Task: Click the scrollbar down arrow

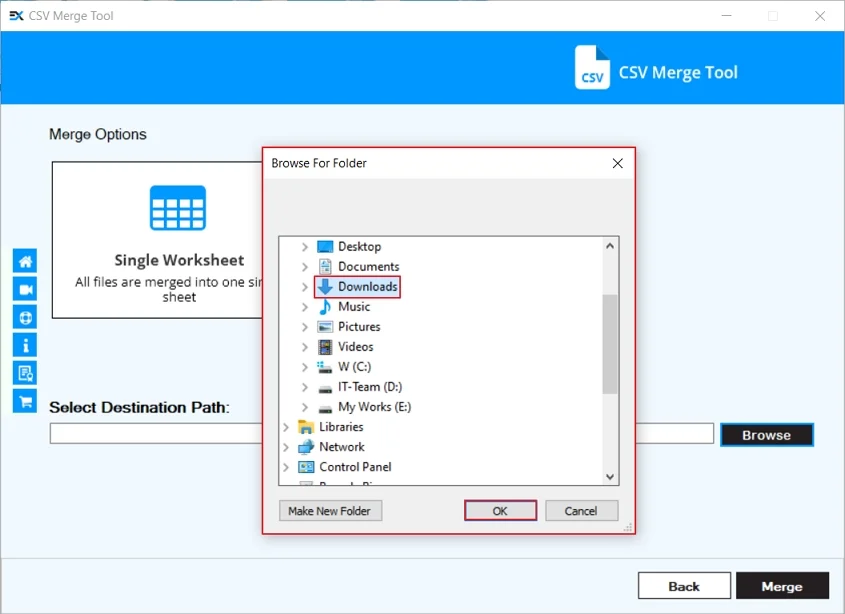Action: point(609,476)
